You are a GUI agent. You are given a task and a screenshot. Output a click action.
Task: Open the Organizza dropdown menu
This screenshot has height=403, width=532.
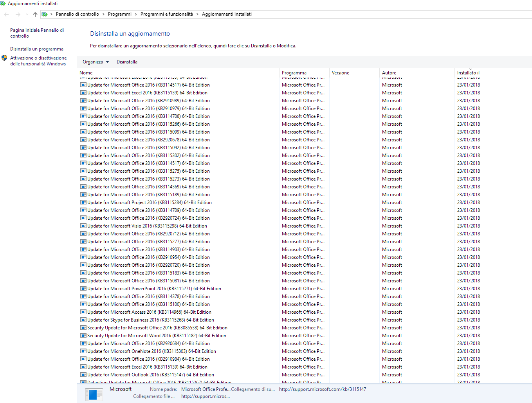[96, 62]
